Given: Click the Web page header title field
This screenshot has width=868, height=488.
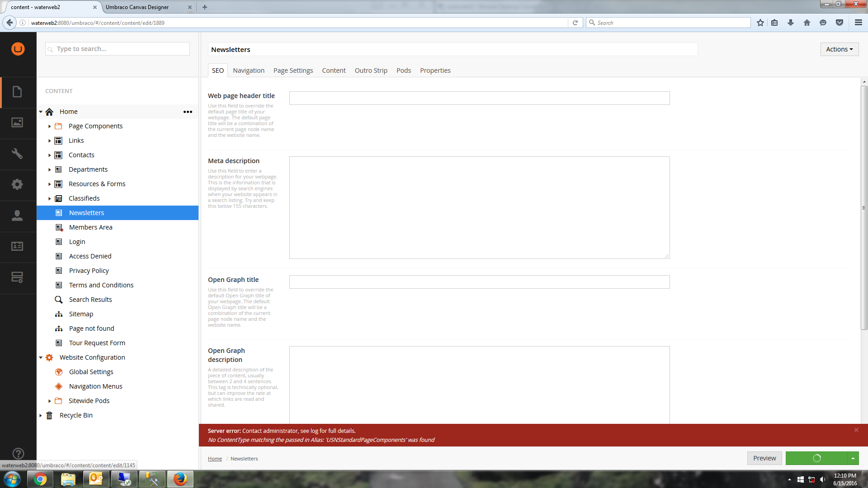Looking at the screenshot, I should coord(479,98).
